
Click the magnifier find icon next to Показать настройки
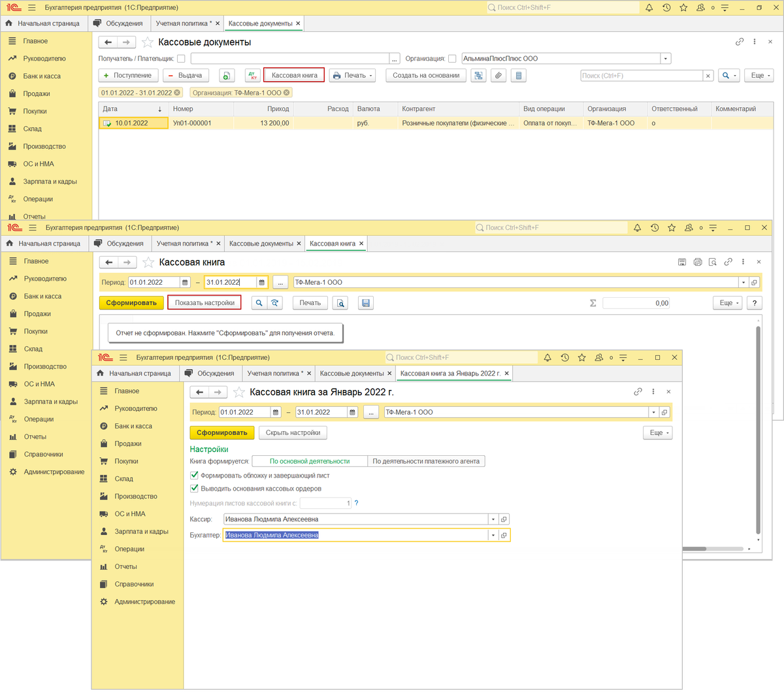tap(259, 303)
